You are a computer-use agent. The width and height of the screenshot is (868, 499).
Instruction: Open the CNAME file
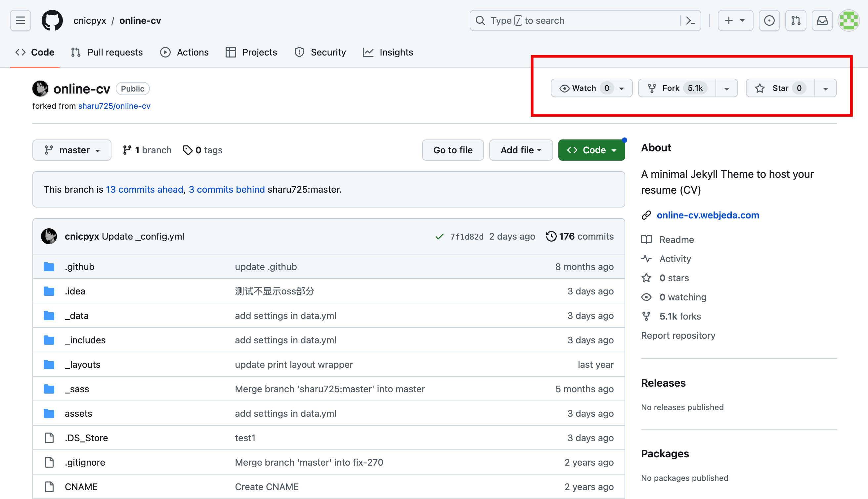click(81, 487)
